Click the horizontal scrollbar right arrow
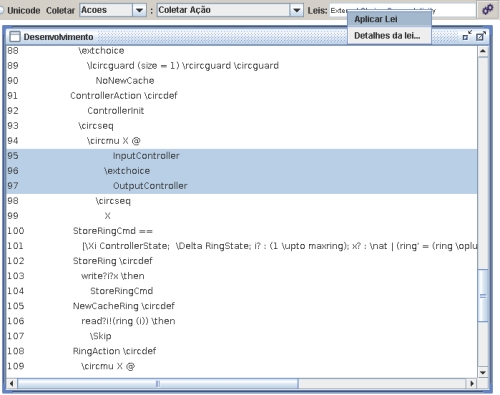500x395 pixels. pyautogui.click(x=471, y=383)
